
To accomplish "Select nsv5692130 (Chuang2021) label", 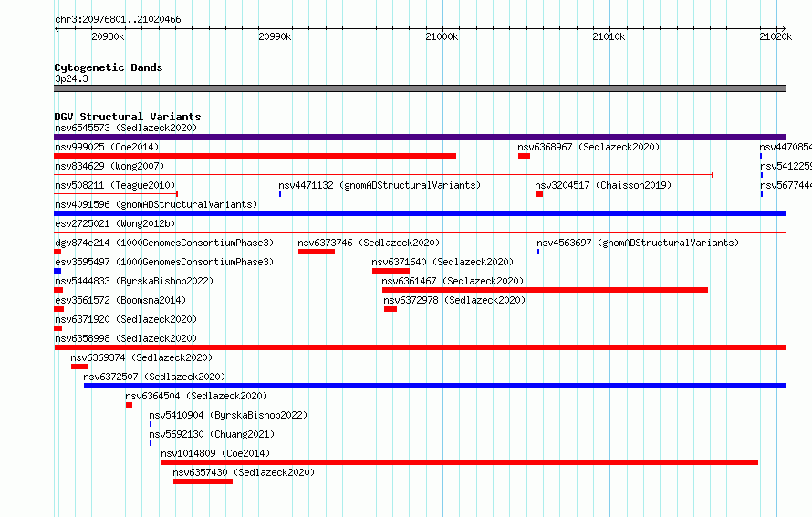I will 212,434.
